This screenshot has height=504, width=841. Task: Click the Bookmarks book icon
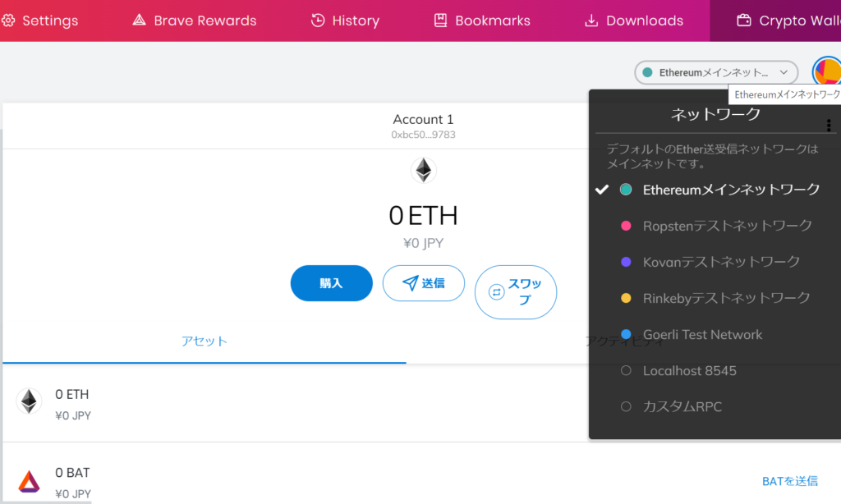click(x=440, y=21)
